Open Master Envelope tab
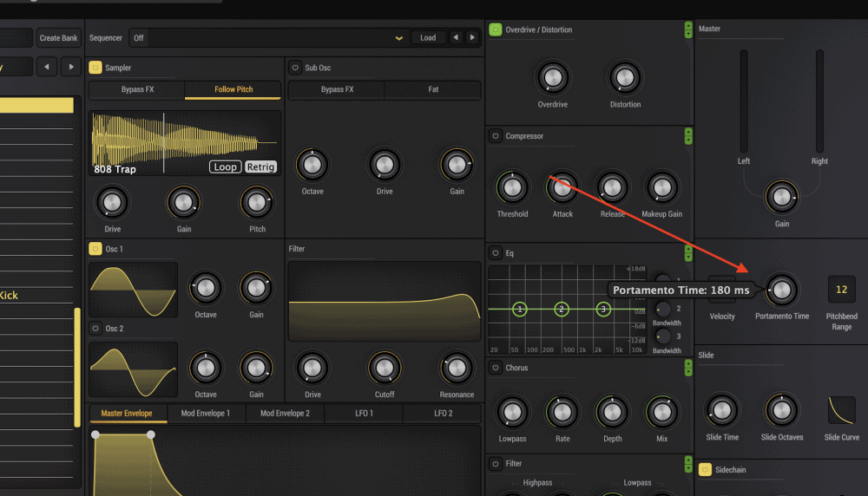 [127, 413]
